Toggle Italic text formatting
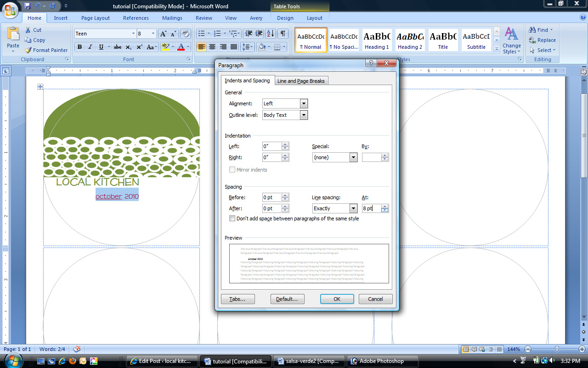This screenshot has height=368, width=588. [x=90, y=47]
